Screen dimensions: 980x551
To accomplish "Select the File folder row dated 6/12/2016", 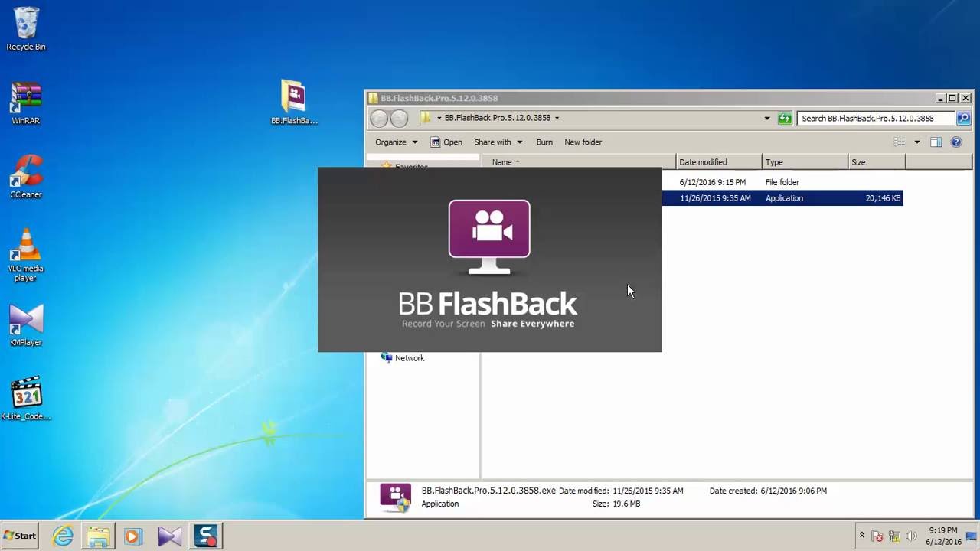I will coord(782,182).
